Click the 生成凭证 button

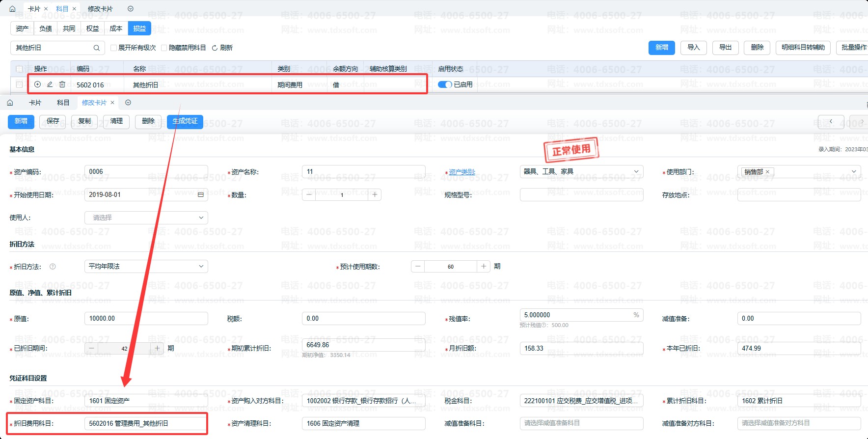[185, 121]
